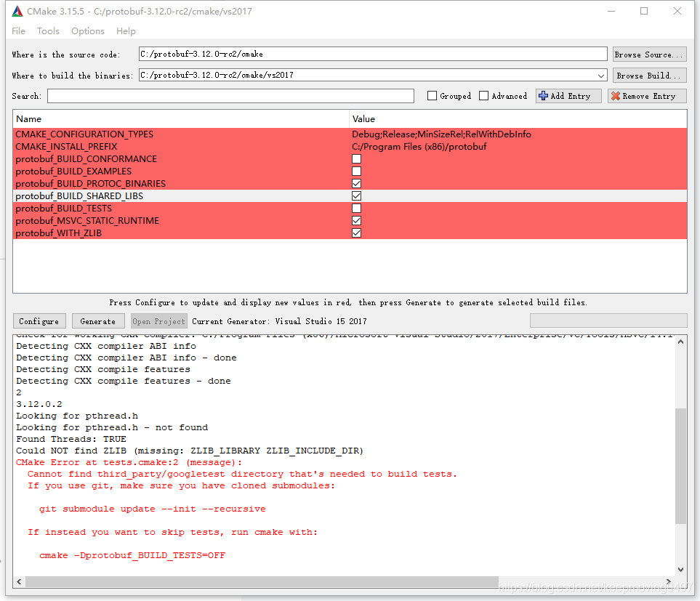Click the output log horizontal scrollbar thumb
700x601 pixels.
[262, 581]
